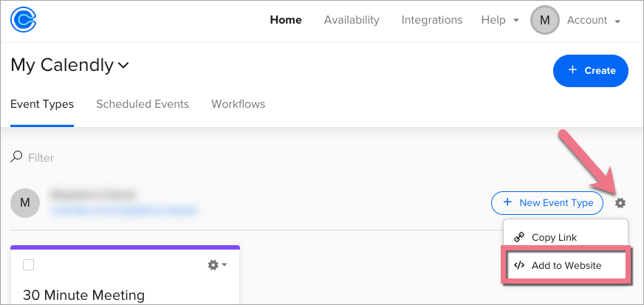Image resolution: width=644 pixels, height=305 pixels.
Task: Click the Calendly logo icon
Action: tap(24, 21)
